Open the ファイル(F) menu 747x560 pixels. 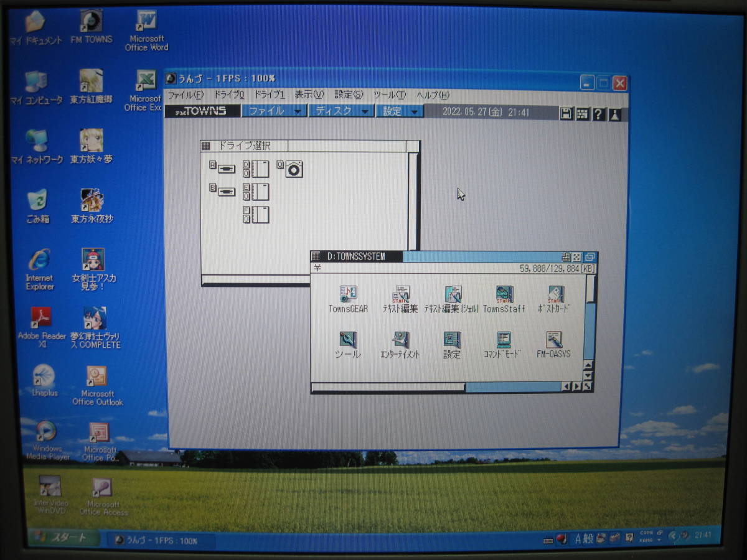[186, 95]
